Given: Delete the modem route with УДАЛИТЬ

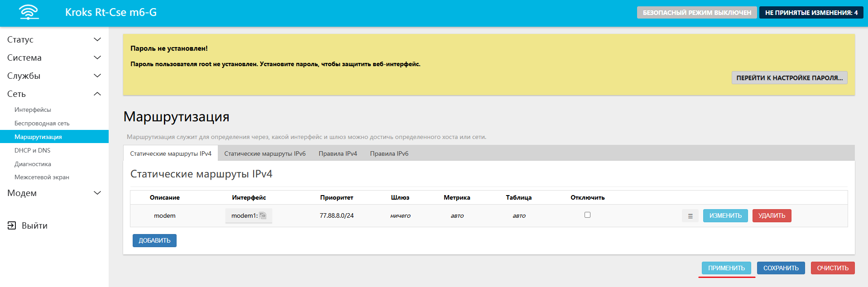Looking at the screenshot, I should coord(772,216).
